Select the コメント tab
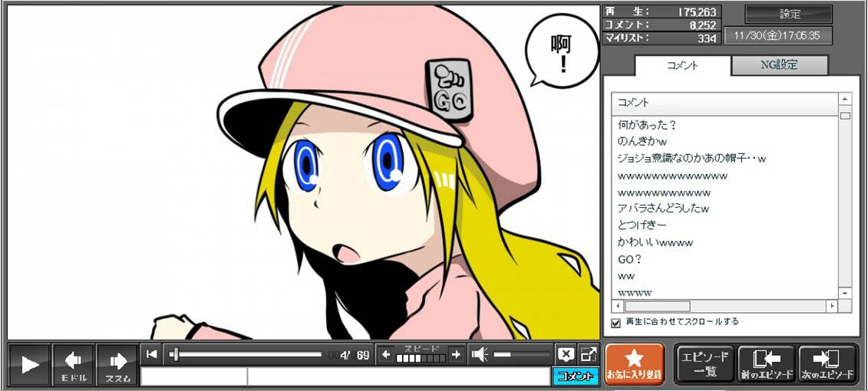Screen dimensions: 868x391 (682, 65)
